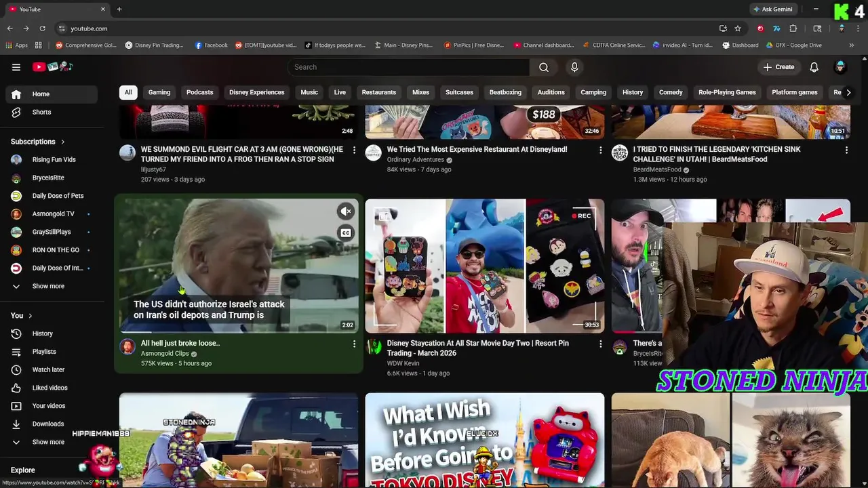The width and height of the screenshot is (868, 488).
Task: Open options for Disney Staycation video
Action: click(x=600, y=344)
